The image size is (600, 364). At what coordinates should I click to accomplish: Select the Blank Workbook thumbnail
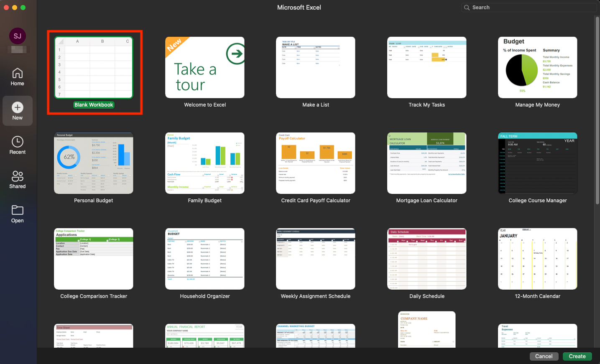pos(94,67)
